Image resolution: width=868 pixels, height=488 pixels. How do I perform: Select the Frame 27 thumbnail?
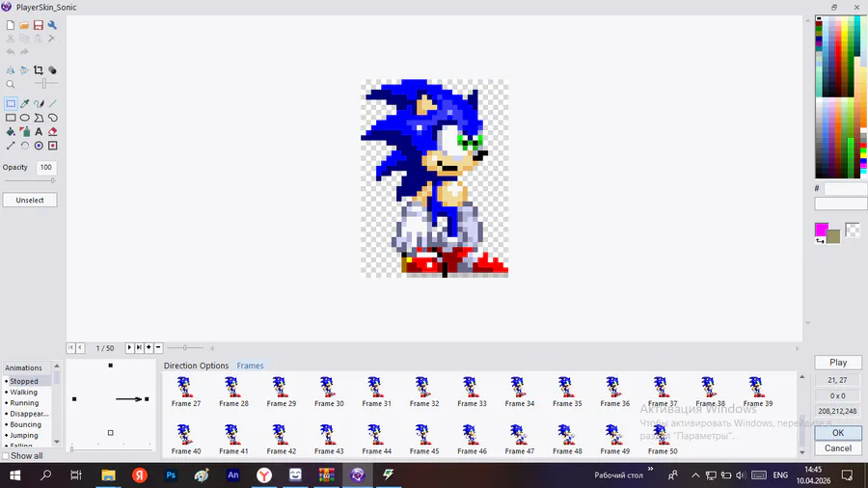pyautogui.click(x=186, y=392)
